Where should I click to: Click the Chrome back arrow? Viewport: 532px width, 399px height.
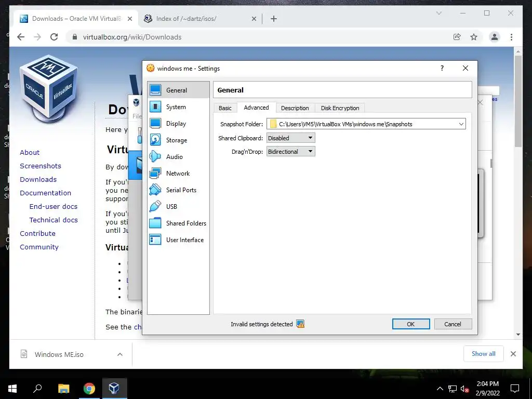(21, 37)
